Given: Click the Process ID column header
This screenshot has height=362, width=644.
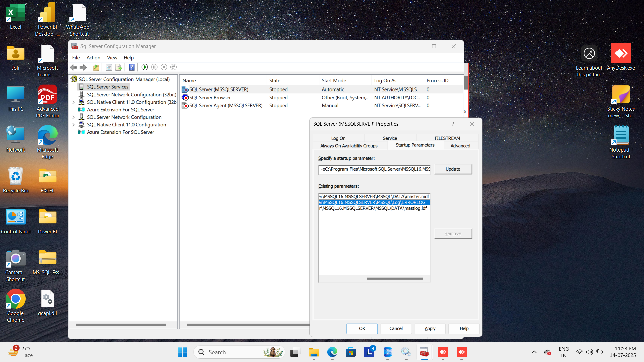Looking at the screenshot, I should click(444, 81).
